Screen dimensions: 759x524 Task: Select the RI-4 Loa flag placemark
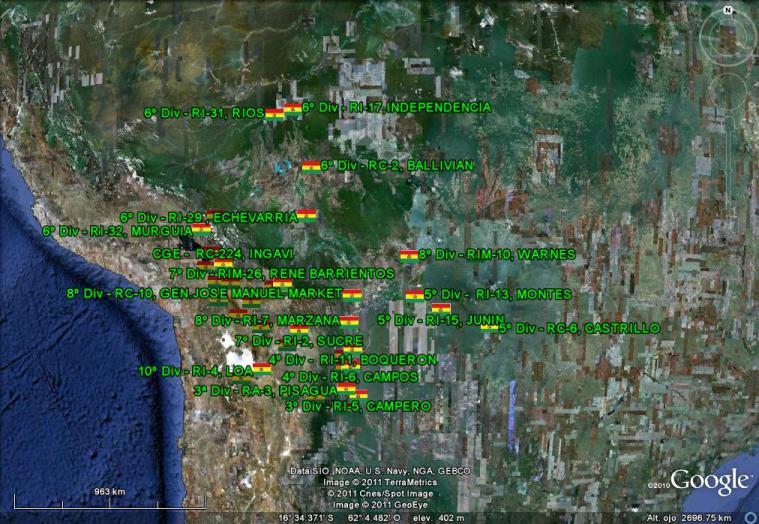point(262,368)
